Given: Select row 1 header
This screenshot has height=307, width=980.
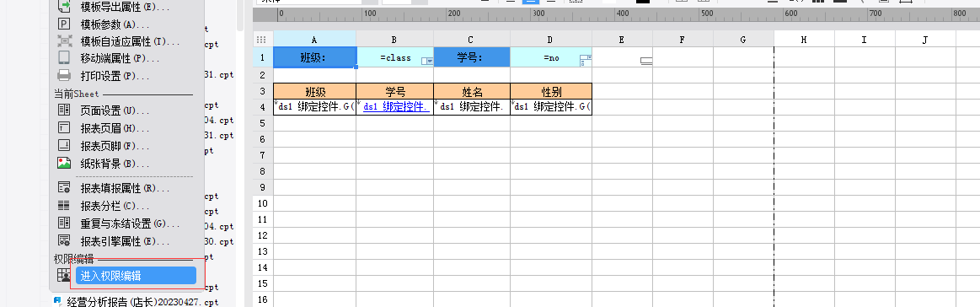Looking at the screenshot, I should tap(263, 57).
